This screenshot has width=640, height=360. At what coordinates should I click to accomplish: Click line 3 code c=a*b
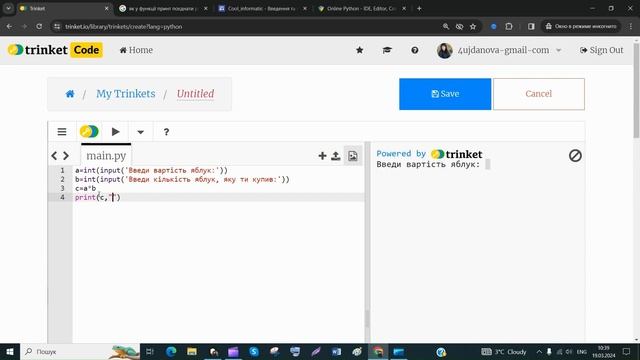tap(85, 188)
